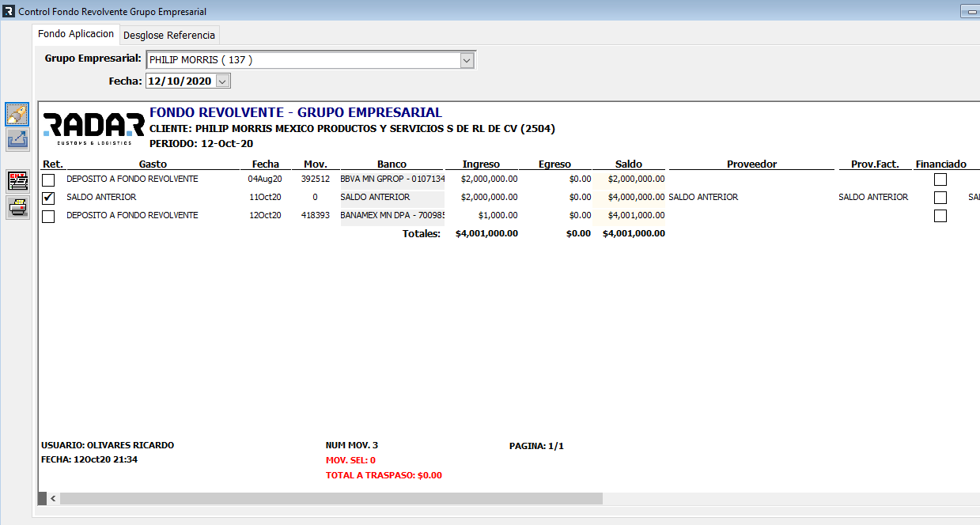The width and height of the screenshot is (980, 525).
Task: Click the DEPOSITO A FONDO REVOLVENTE text on the 04Aug20 row
Action: coord(132,179)
